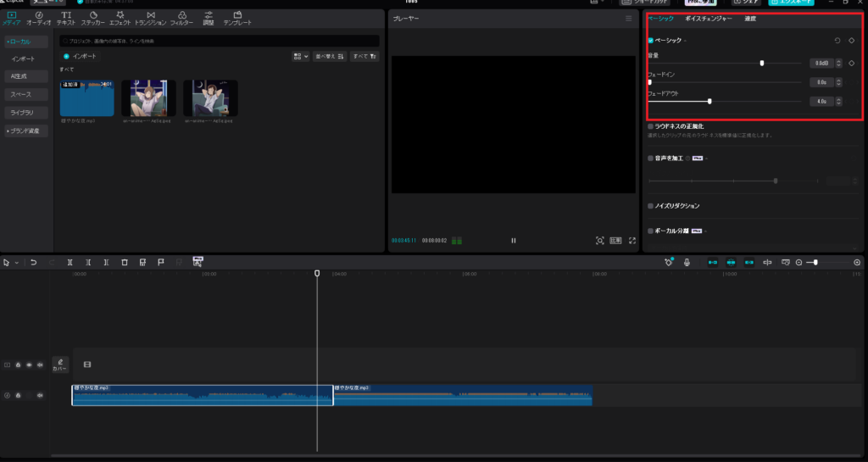
Task: Reset the ベーシック section settings
Action: click(x=837, y=41)
